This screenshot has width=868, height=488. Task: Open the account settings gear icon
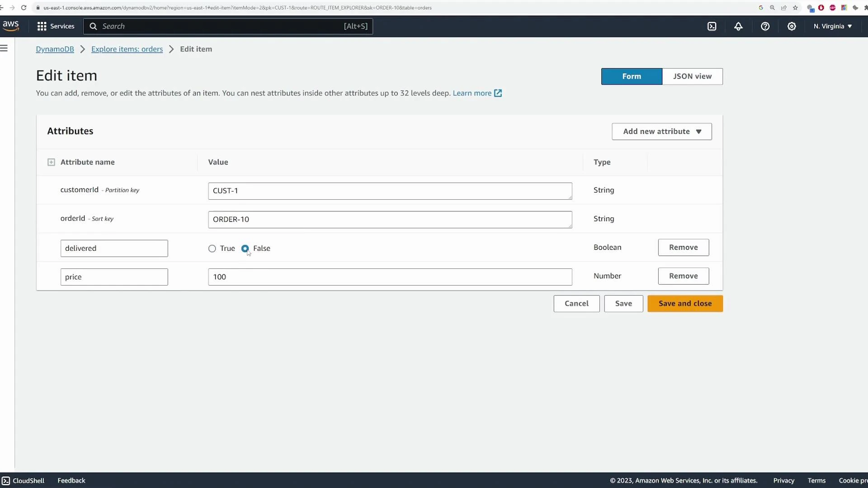point(792,27)
